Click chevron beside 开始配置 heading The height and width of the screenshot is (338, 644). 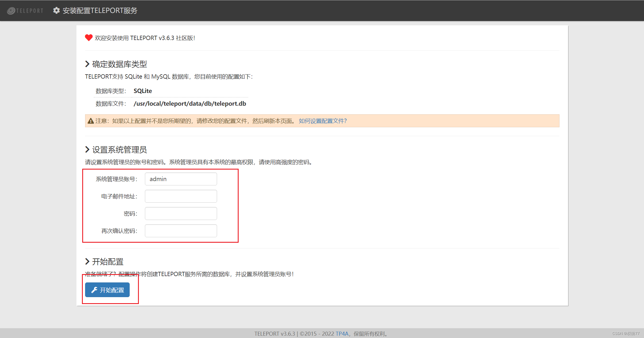coord(87,261)
